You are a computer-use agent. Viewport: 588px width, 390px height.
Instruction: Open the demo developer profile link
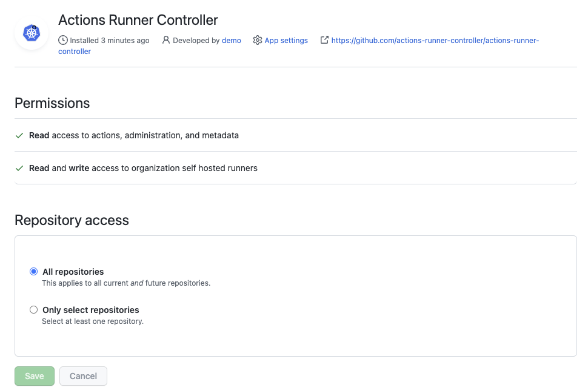[232, 41]
